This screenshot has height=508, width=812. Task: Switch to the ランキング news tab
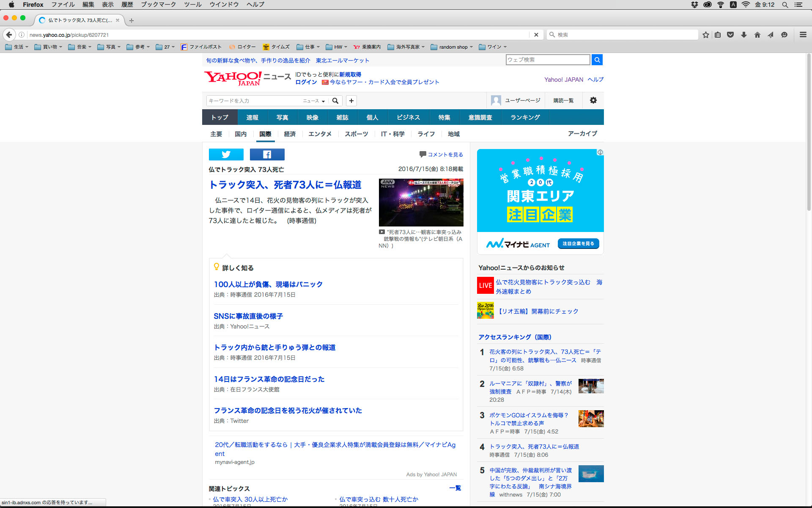tap(525, 117)
